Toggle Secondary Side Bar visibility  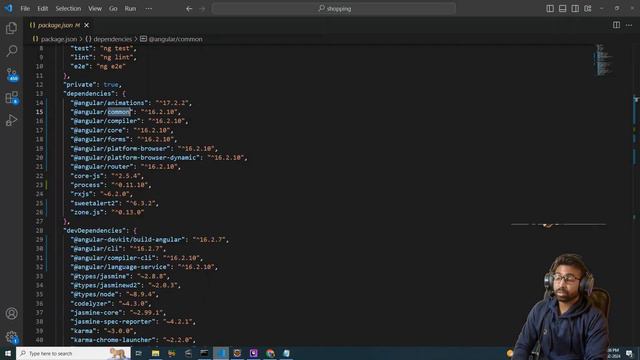[x=575, y=8]
